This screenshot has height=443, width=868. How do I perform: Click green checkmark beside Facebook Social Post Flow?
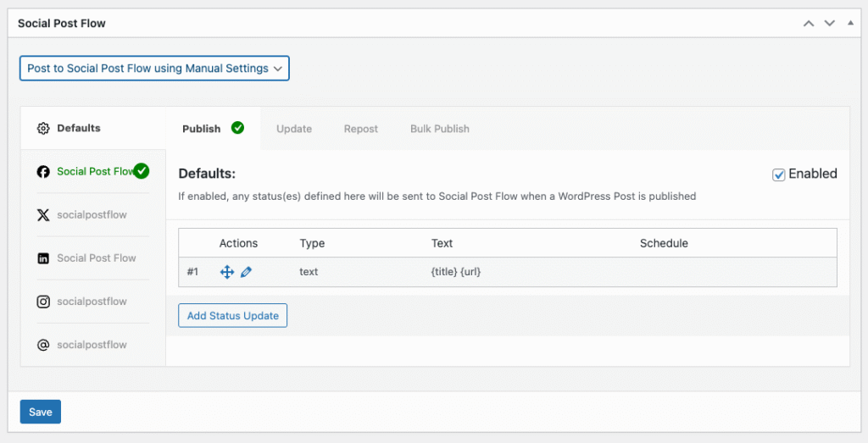(142, 171)
